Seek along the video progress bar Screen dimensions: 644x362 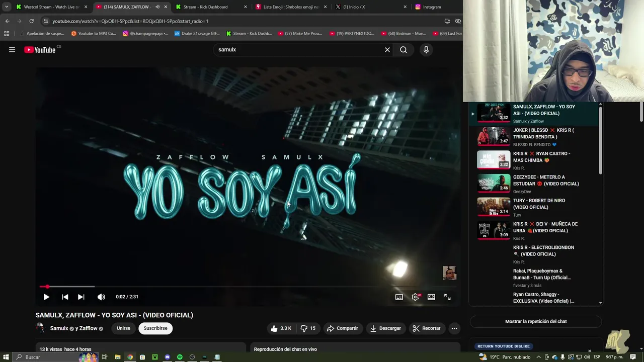(x=248, y=287)
